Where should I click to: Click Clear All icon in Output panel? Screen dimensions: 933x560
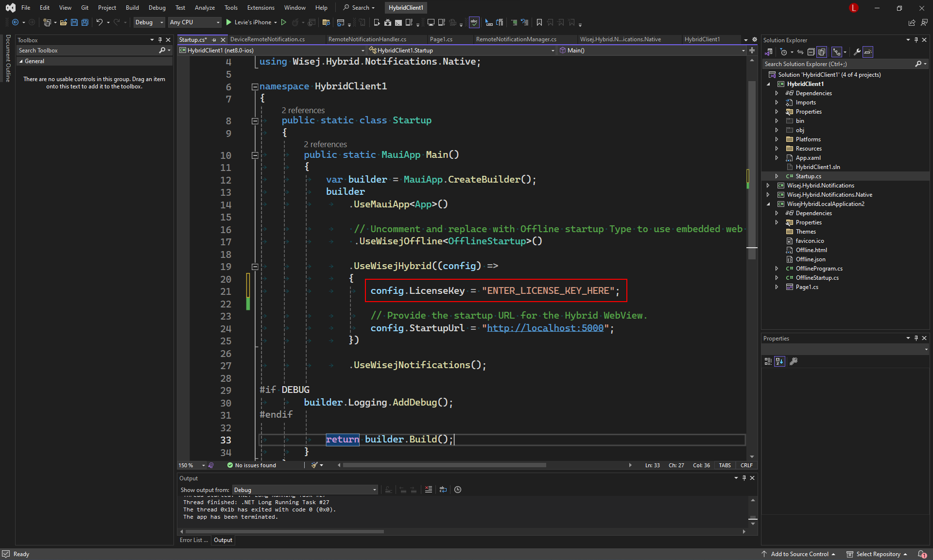(x=428, y=490)
